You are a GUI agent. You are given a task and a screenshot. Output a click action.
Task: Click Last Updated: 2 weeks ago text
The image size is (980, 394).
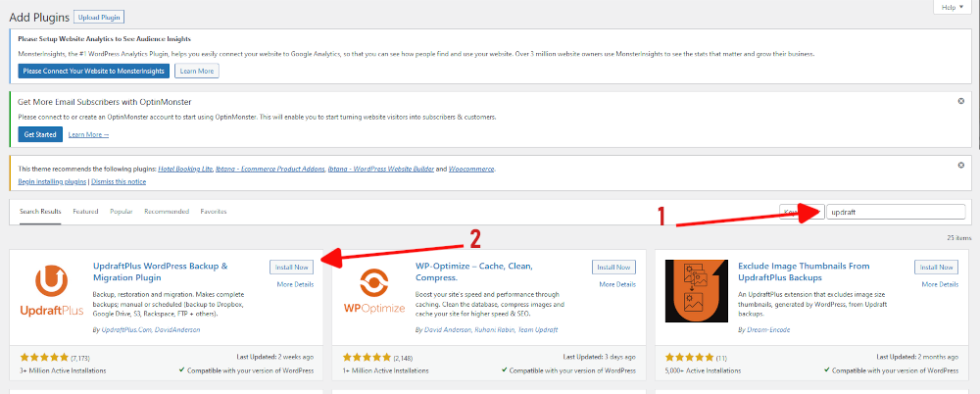point(275,357)
